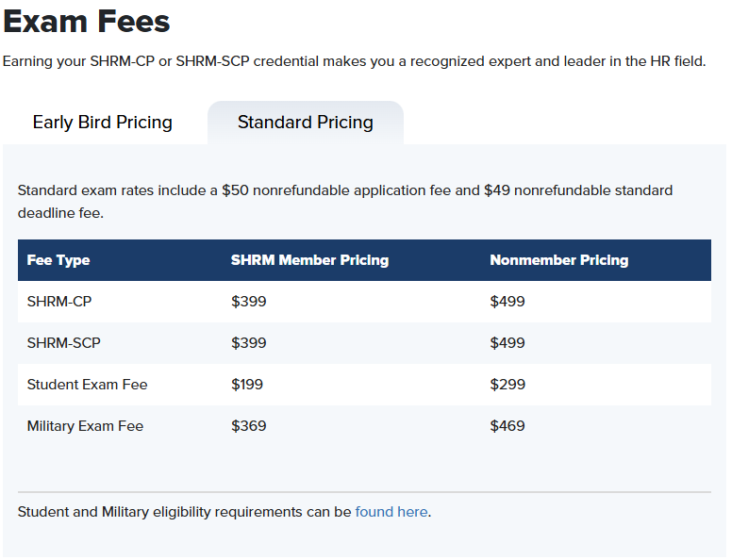Select the Military Exam Fee row label

[x=85, y=426]
